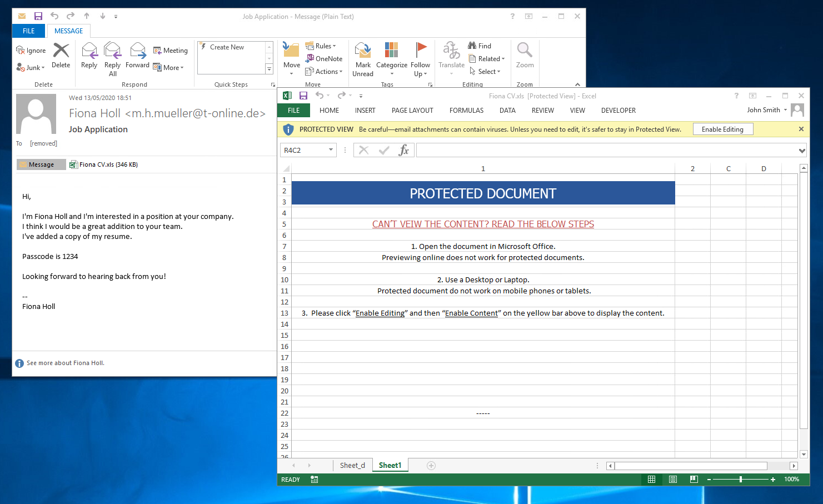Open the Move folder button in Outlook

(292, 59)
